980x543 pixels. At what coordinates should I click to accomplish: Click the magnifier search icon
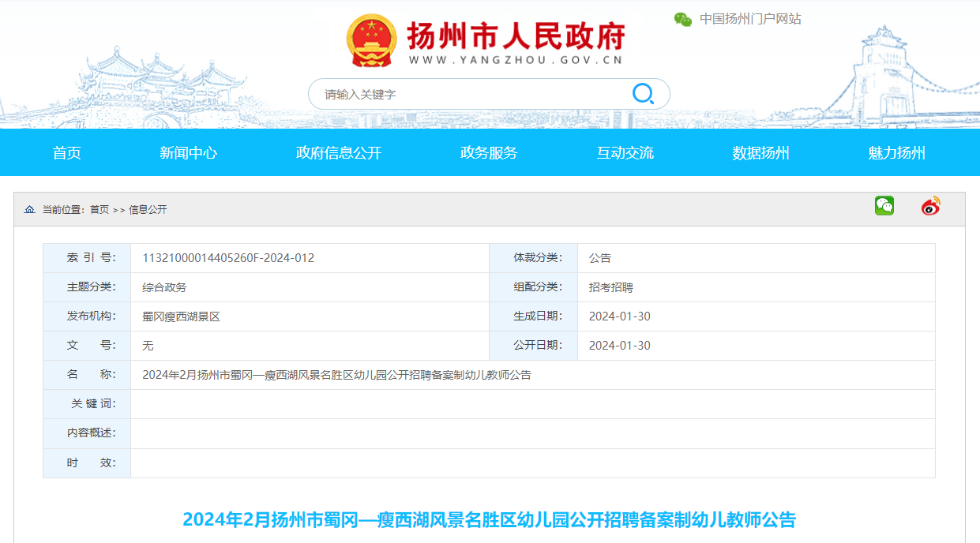pyautogui.click(x=643, y=94)
